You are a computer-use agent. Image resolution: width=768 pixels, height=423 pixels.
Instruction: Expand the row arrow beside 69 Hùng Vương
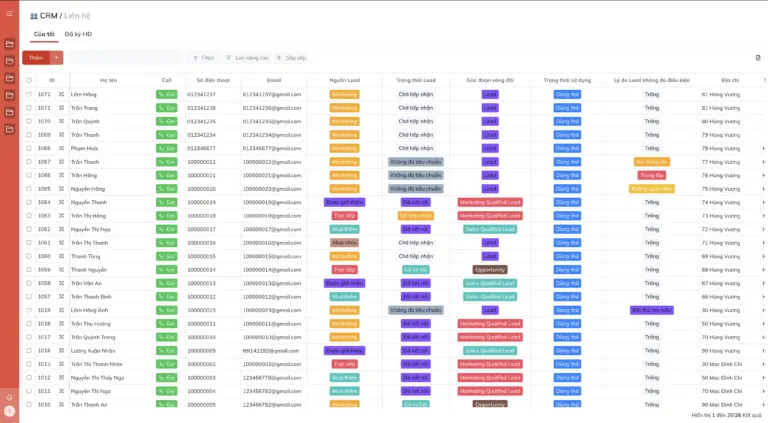coord(763,256)
